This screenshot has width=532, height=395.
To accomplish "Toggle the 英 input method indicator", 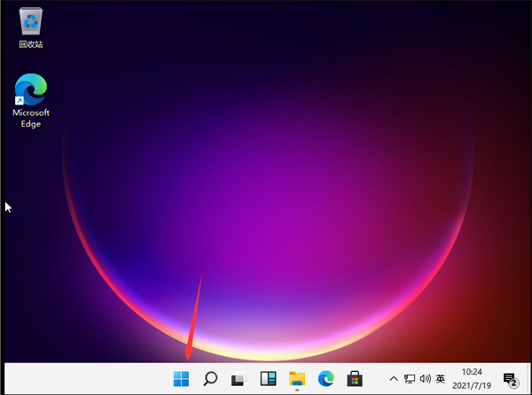I will click(x=441, y=379).
